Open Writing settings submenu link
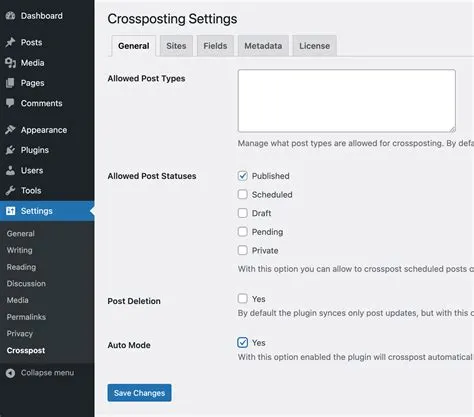474x417 pixels. point(19,250)
